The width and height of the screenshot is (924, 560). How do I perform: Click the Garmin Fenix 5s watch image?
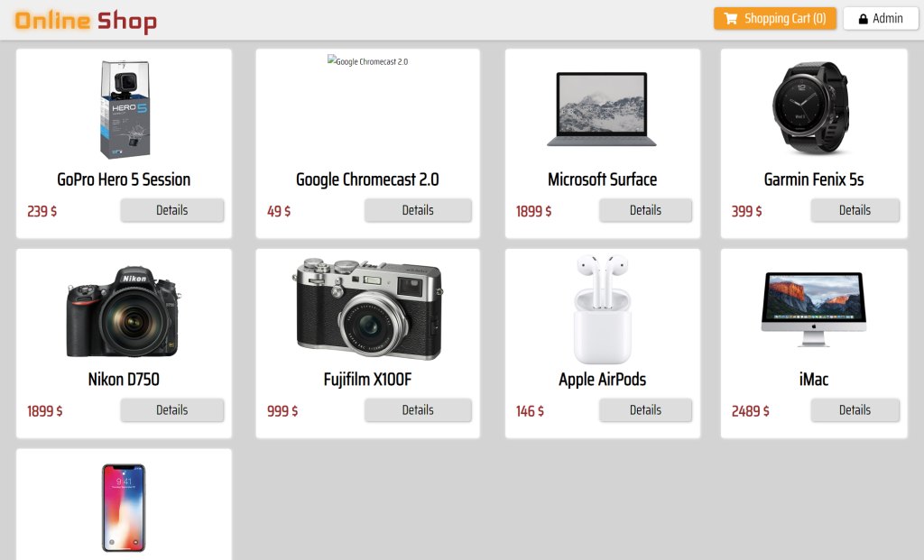click(x=812, y=108)
